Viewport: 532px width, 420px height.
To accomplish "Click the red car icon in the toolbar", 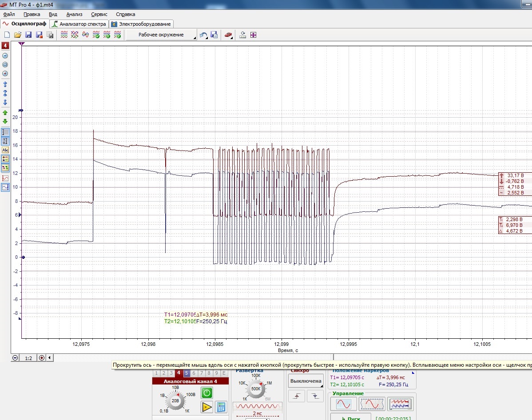I will [228, 35].
